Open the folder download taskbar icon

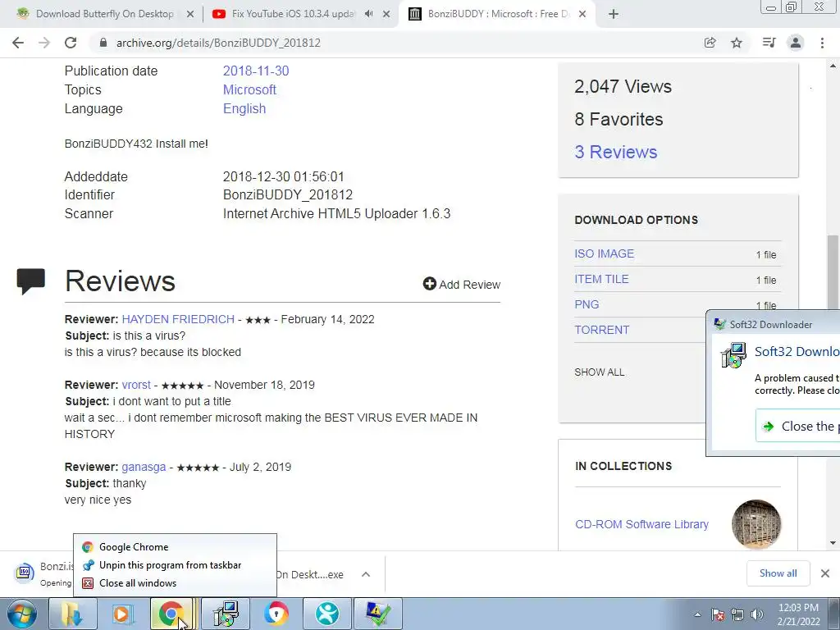pos(72,614)
